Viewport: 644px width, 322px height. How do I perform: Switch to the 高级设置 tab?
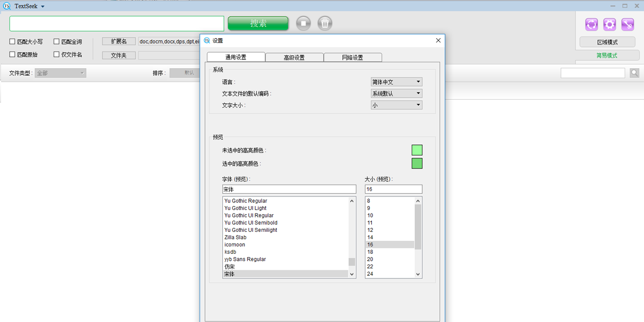point(294,57)
